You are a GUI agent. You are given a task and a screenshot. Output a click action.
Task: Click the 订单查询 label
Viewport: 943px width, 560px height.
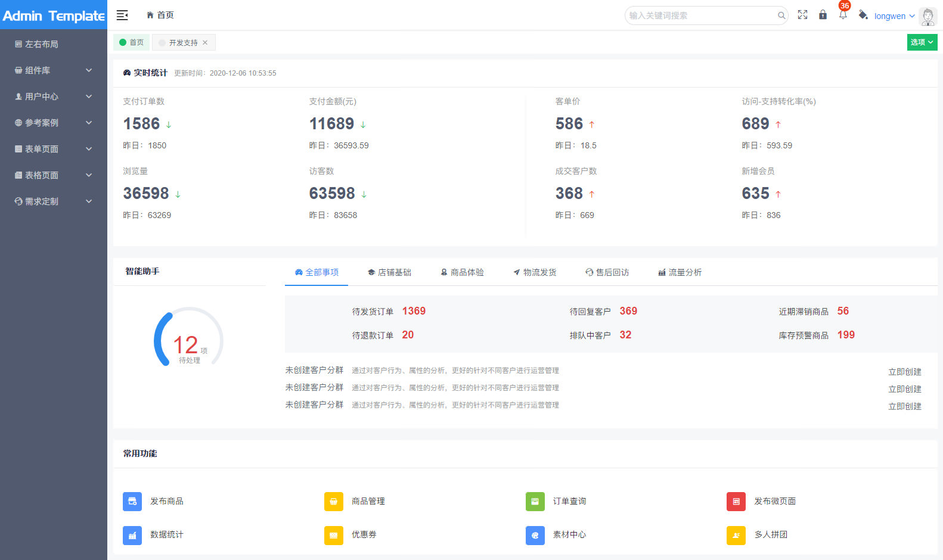(x=569, y=502)
